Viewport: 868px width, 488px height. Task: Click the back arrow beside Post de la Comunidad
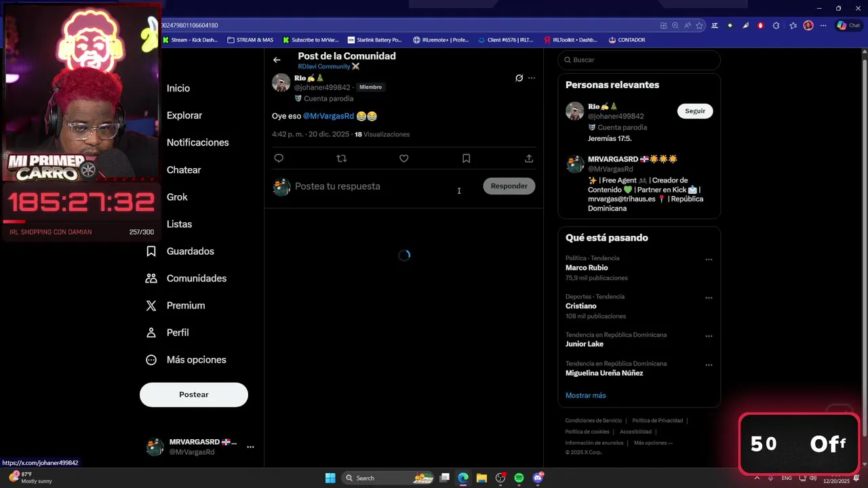(x=277, y=60)
